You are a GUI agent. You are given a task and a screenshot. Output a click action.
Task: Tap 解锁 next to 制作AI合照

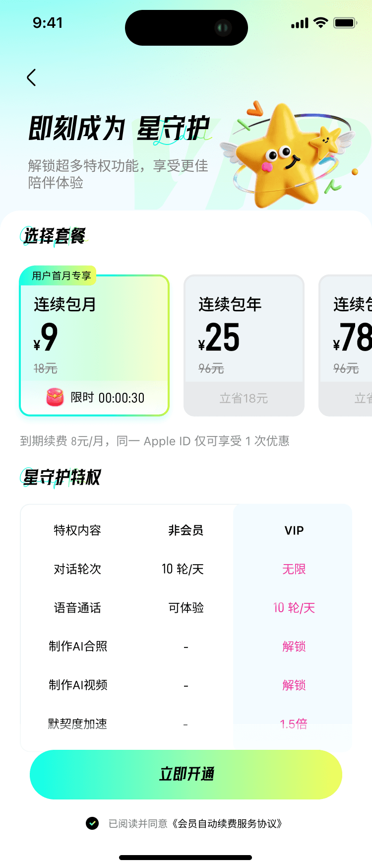pos(294,647)
